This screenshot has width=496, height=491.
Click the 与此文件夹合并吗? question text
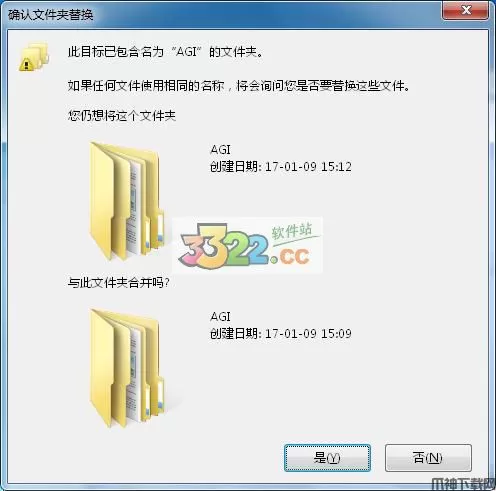pos(119,283)
